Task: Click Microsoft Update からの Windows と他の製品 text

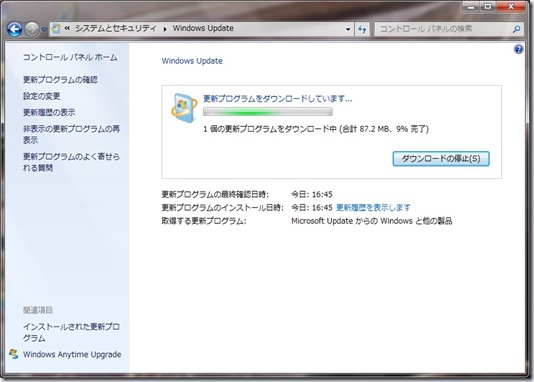Action: [372, 221]
